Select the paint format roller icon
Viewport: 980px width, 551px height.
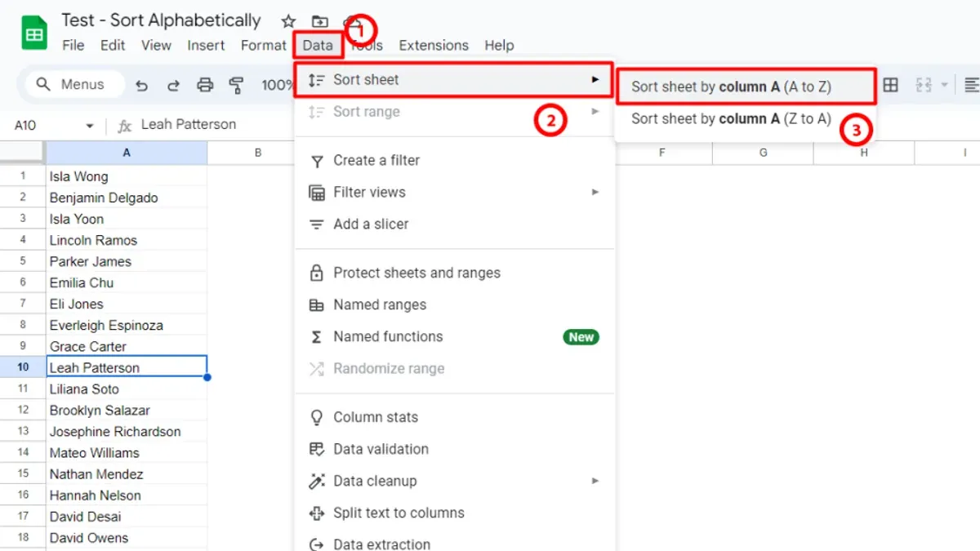pyautogui.click(x=236, y=85)
